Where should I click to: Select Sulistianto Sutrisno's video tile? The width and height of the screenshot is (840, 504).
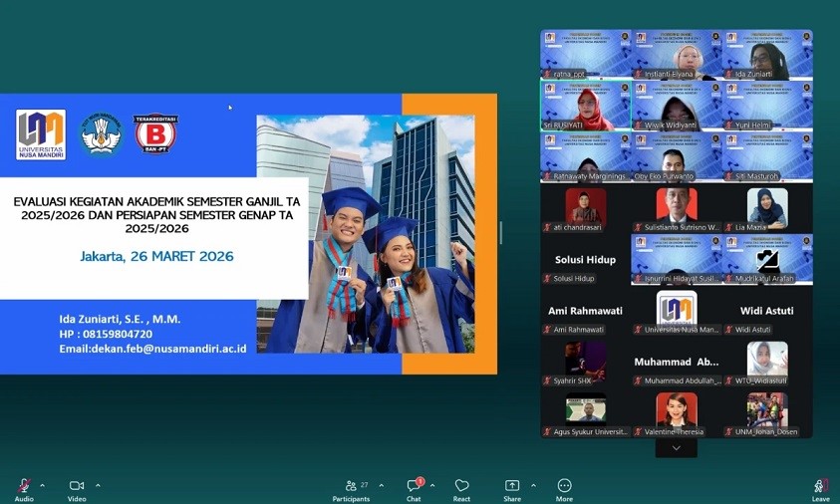click(677, 209)
